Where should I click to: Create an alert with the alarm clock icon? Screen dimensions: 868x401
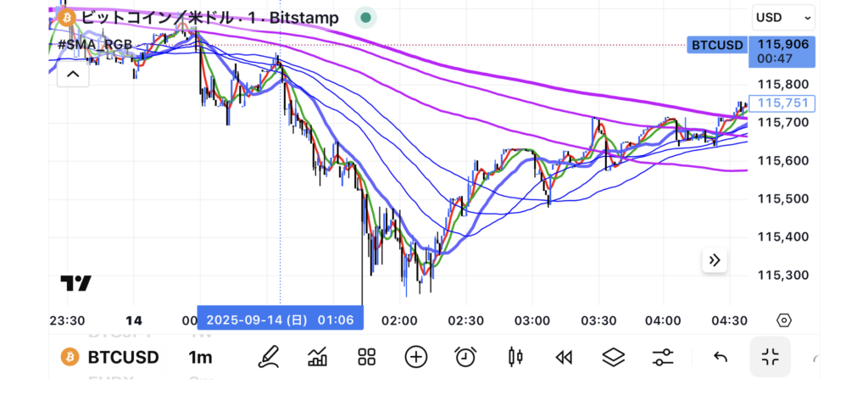click(465, 357)
